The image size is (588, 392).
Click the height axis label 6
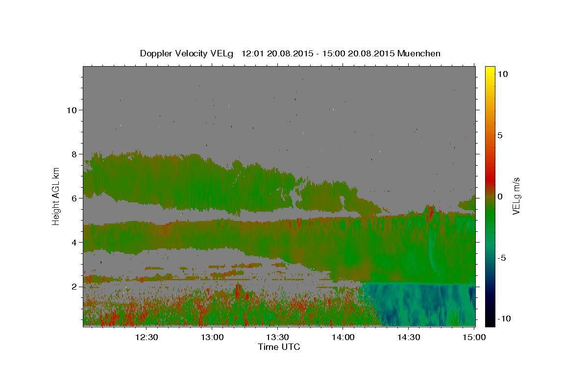coord(74,198)
